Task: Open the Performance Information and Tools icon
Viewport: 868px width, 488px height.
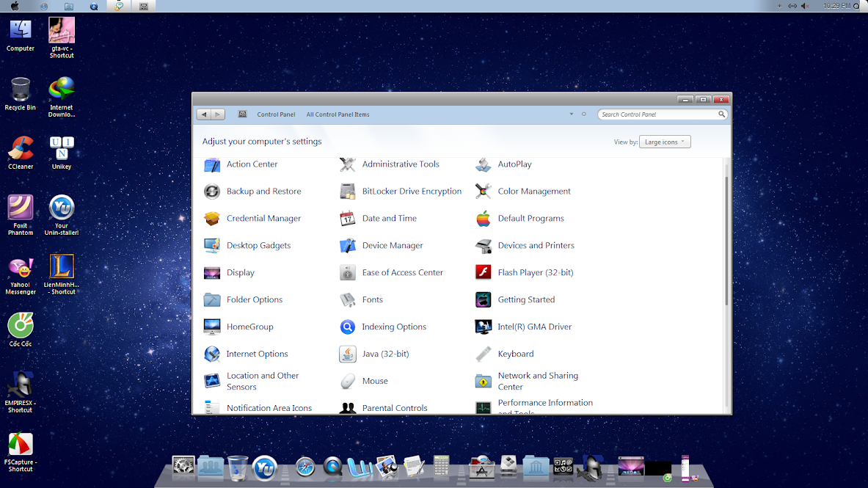Action: 484,408
